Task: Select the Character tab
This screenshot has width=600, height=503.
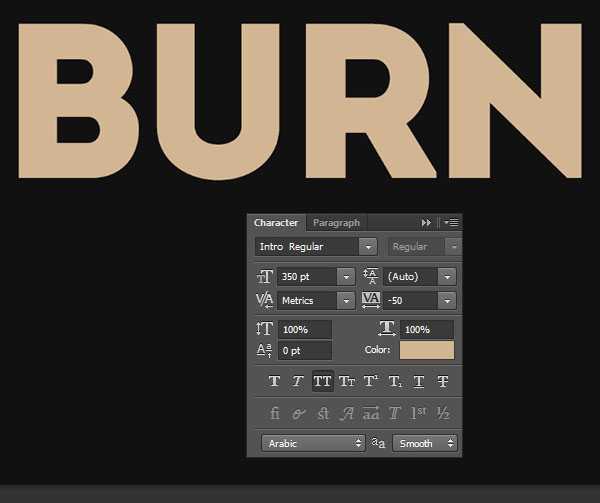Action: 276,223
